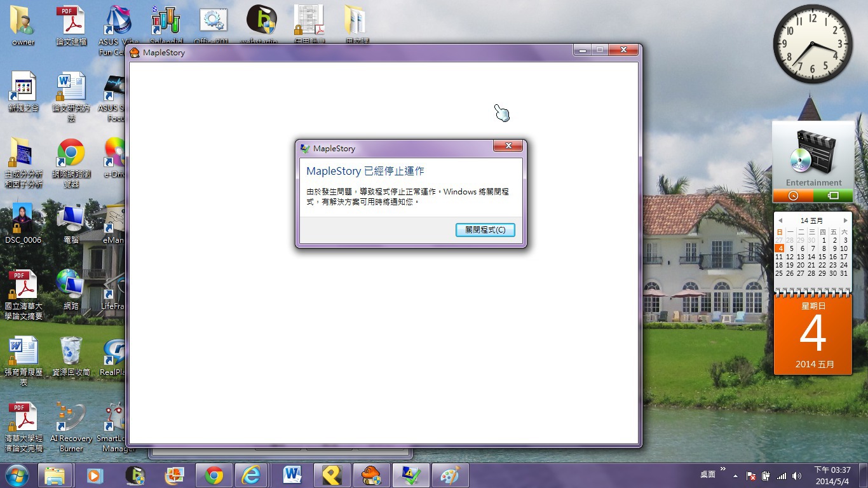The image size is (868, 488).
Task: Launch the AI Recovery Burner desktop shortcut
Action: click(x=71, y=427)
